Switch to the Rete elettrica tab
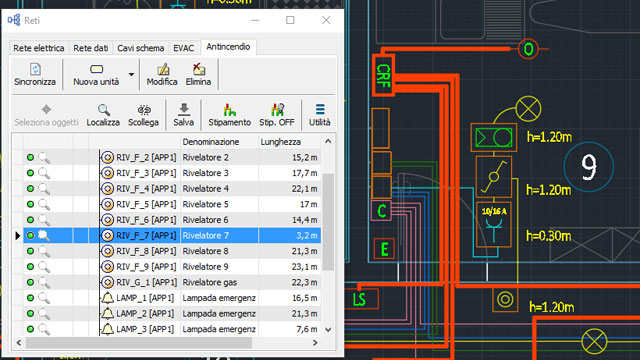640x360 pixels. point(39,48)
